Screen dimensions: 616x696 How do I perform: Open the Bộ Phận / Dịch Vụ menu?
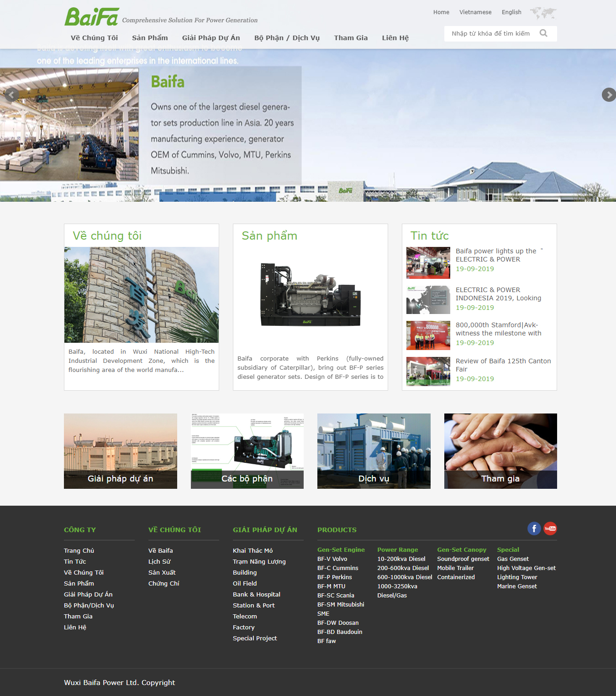287,38
